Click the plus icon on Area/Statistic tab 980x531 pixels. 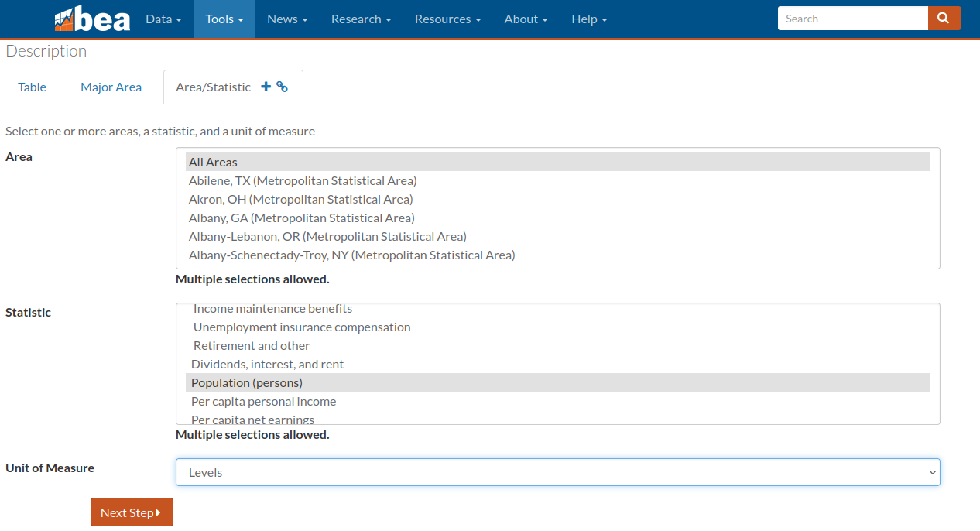click(x=266, y=87)
